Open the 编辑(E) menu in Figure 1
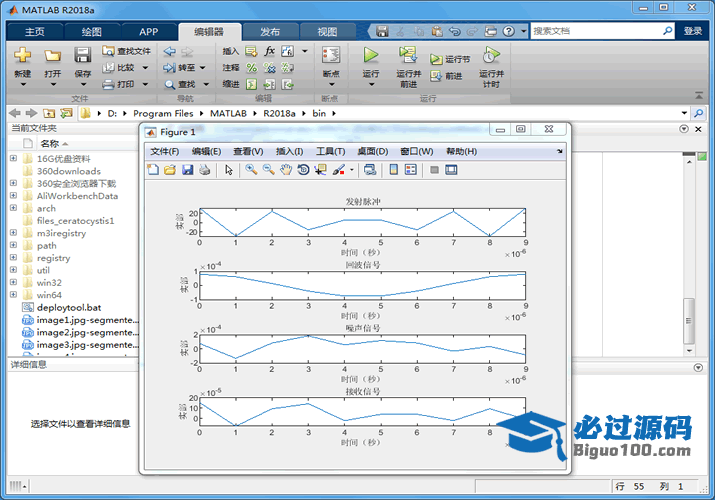Image resolution: width=715 pixels, height=500 pixels. (x=206, y=151)
